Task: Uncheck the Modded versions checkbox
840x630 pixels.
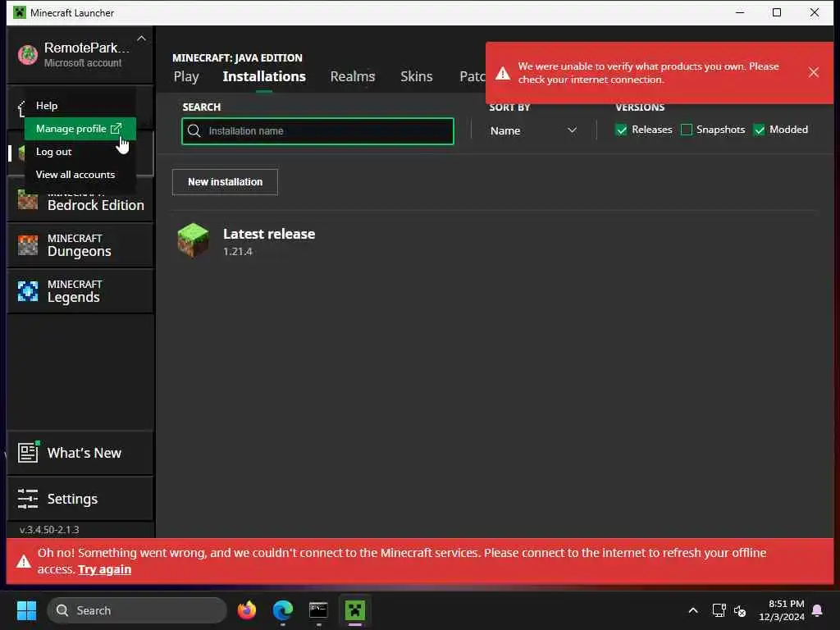Action: (759, 130)
